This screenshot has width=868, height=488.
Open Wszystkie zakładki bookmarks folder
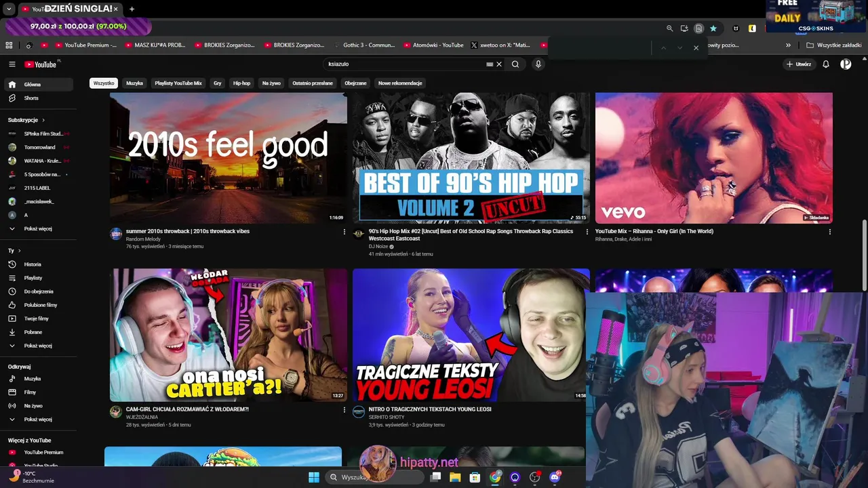tap(833, 45)
